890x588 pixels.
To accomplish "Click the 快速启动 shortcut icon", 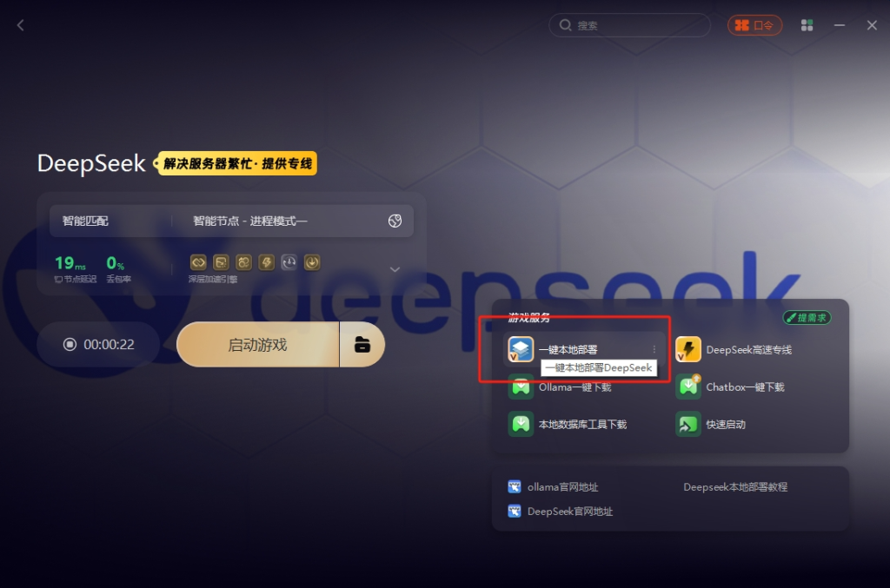I will coord(688,424).
